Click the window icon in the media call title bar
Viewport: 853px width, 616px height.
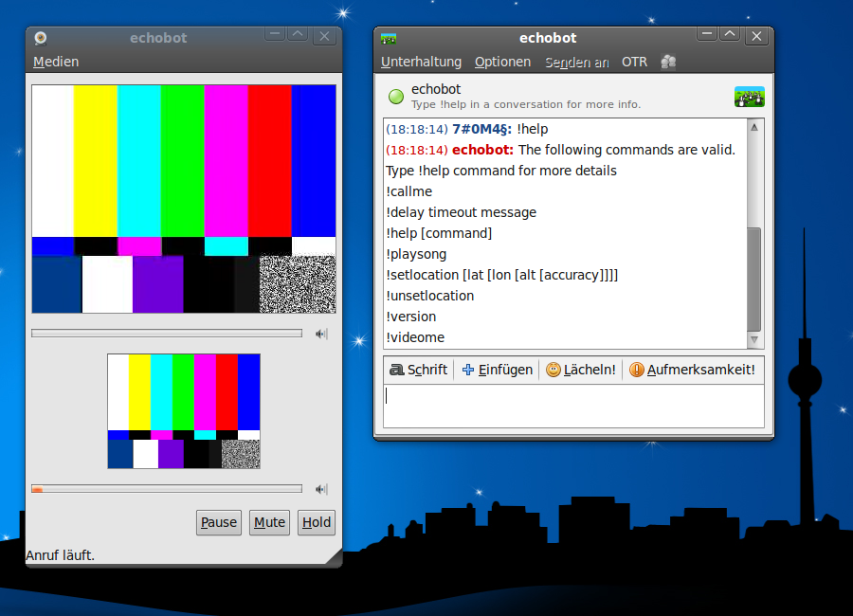41,38
